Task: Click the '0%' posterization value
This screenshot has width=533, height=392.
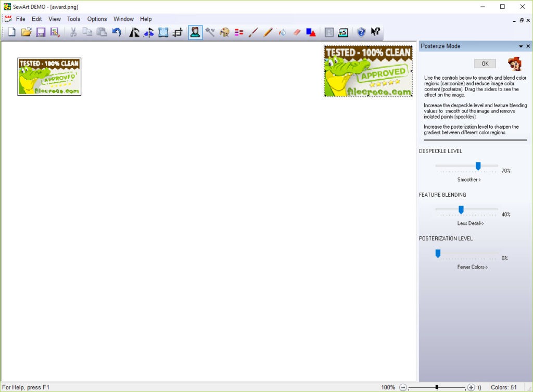Action: tap(504, 258)
